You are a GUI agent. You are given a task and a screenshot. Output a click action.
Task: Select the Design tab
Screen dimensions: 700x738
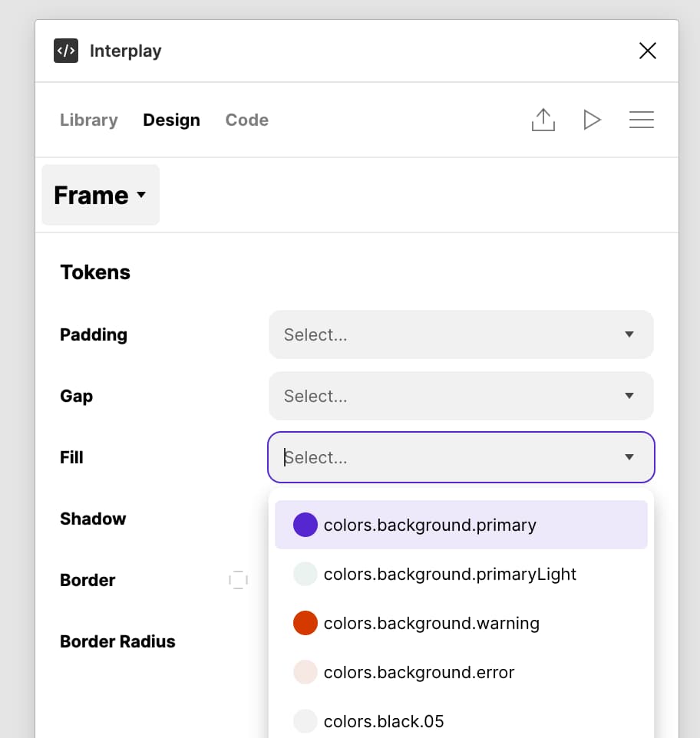[x=171, y=120]
